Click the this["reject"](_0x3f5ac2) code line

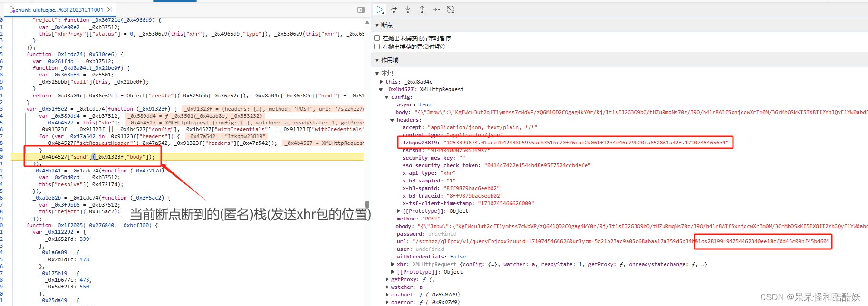coord(79,211)
